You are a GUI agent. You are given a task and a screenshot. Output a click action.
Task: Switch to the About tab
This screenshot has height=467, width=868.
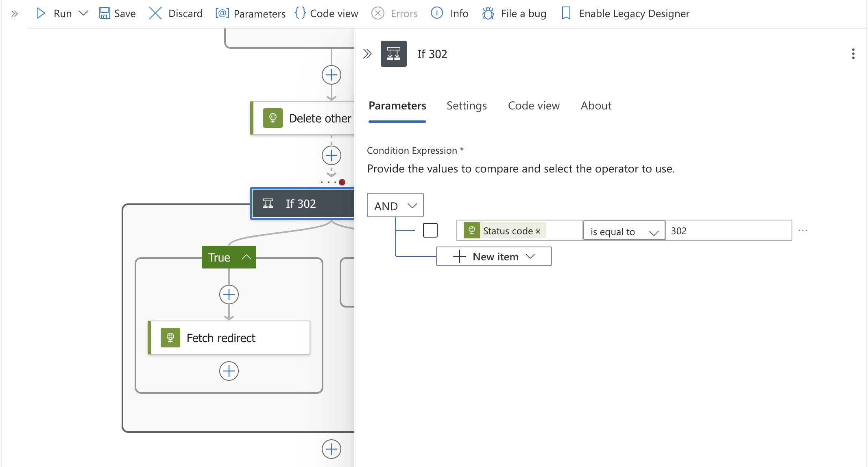(x=595, y=106)
